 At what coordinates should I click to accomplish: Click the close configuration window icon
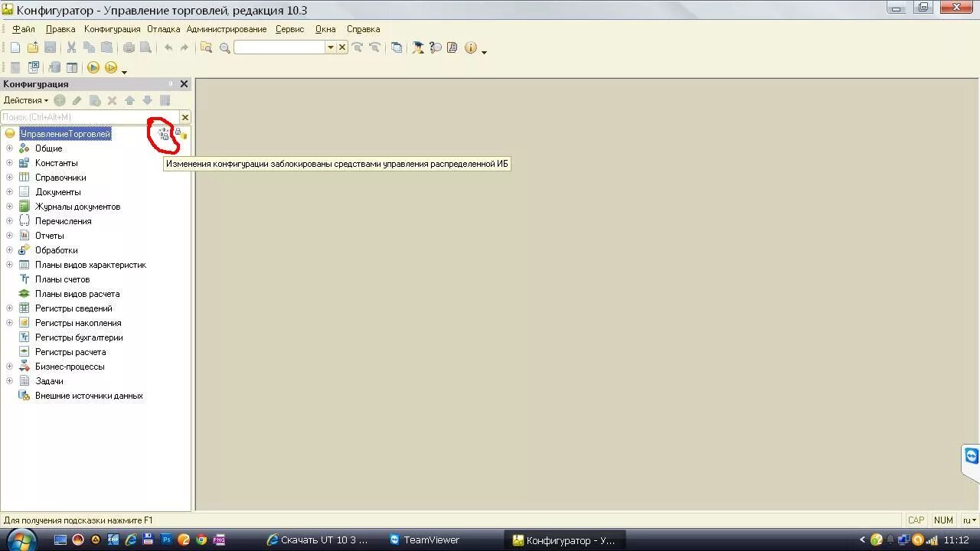[x=34, y=67]
